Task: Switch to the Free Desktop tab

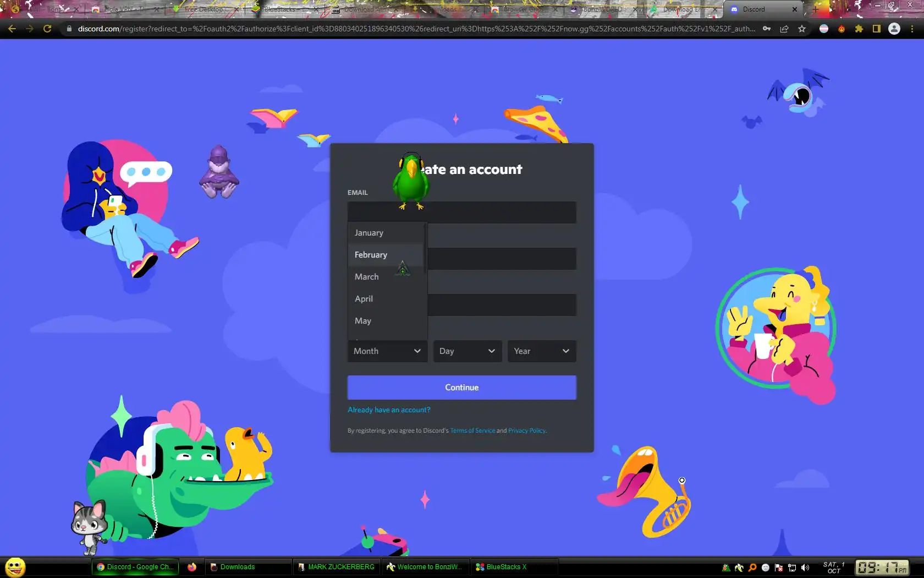Action: [204, 9]
